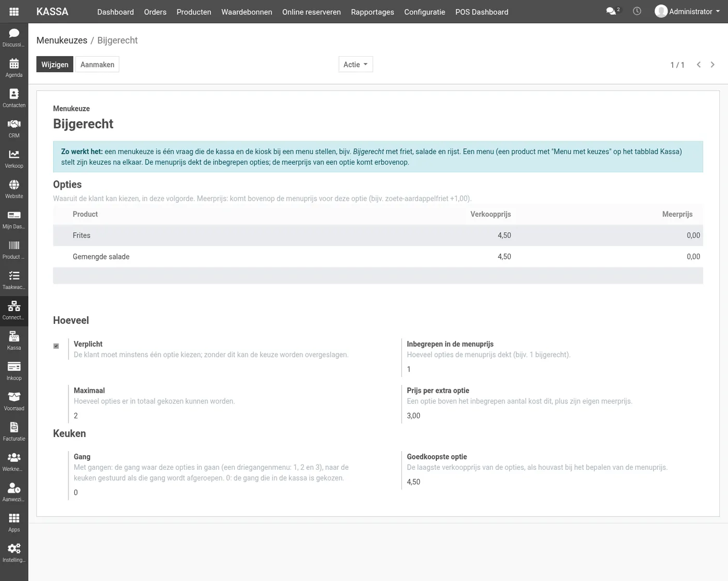Toggle the Verplicht checkbox
Screen dimensions: 728x581
56,346
